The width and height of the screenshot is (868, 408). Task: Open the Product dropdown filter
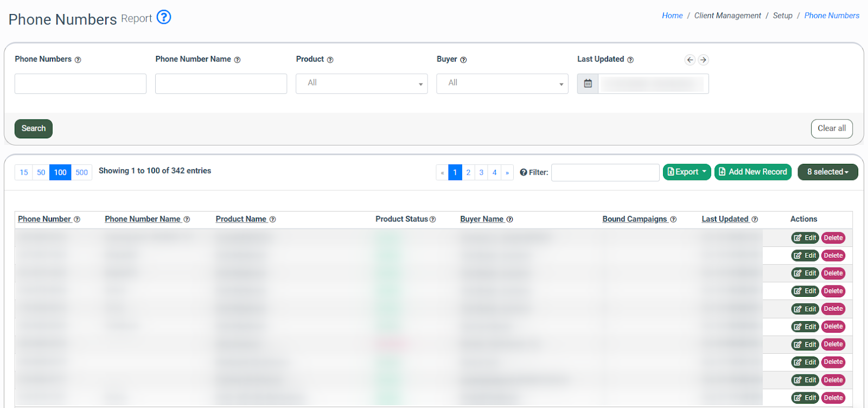[x=361, y=84]
